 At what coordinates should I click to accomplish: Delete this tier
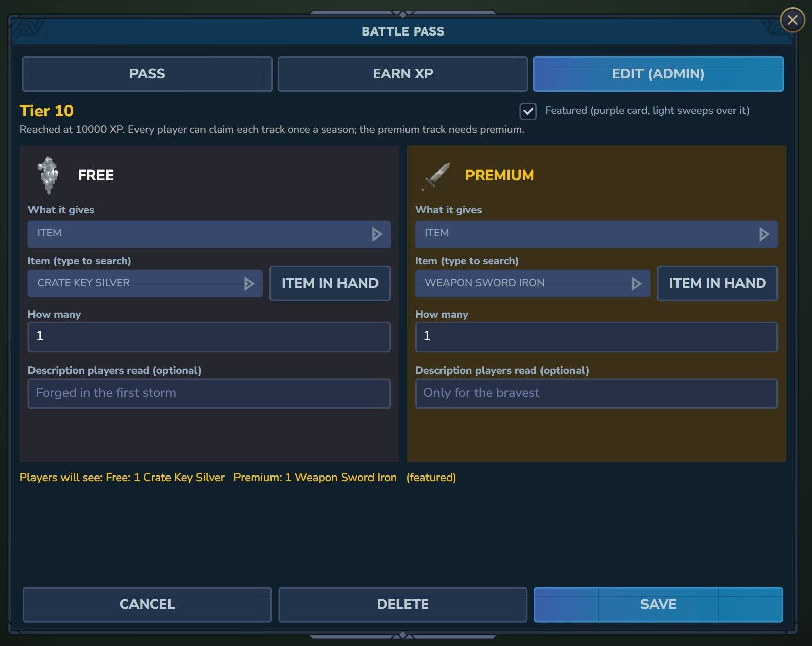pos(403,604)
